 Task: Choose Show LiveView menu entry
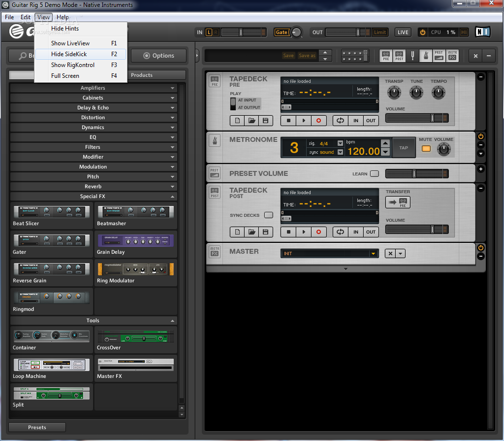pos(81,43)
